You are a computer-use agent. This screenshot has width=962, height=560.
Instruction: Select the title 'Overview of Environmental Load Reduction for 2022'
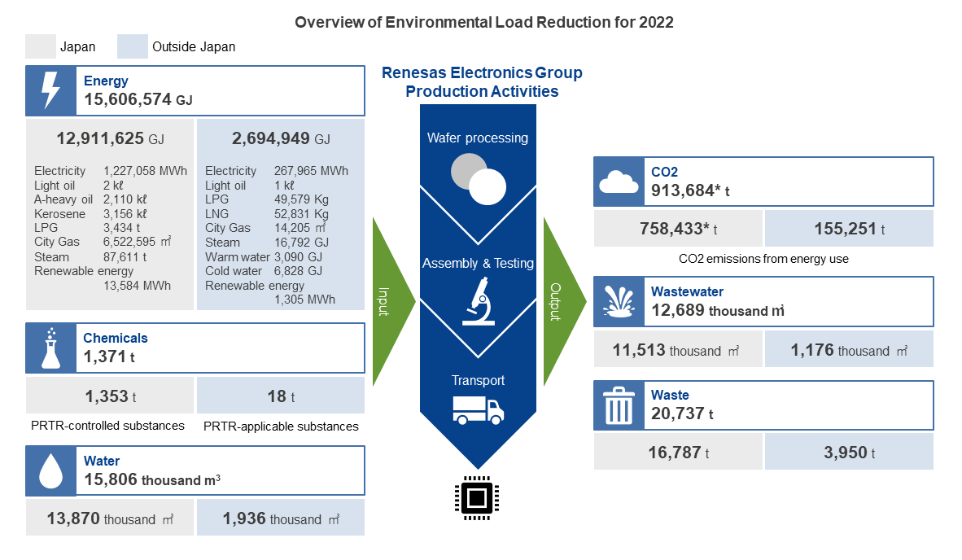(x=484, y=23)
